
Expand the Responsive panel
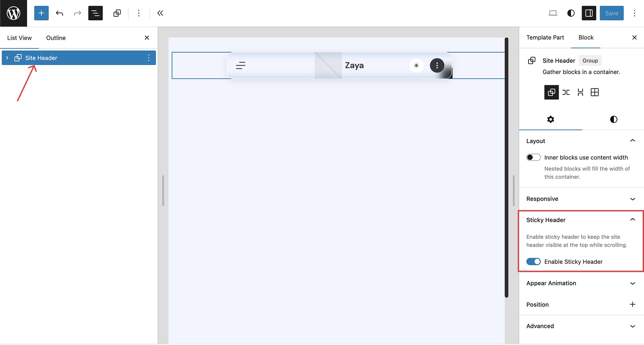point(581,199)
